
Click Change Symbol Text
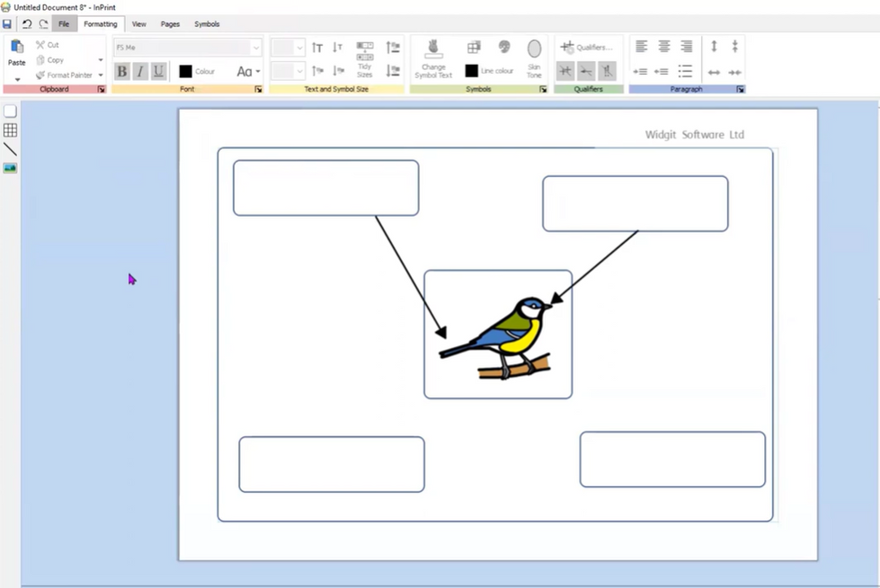pyautogui.click(x=433, y=59)
